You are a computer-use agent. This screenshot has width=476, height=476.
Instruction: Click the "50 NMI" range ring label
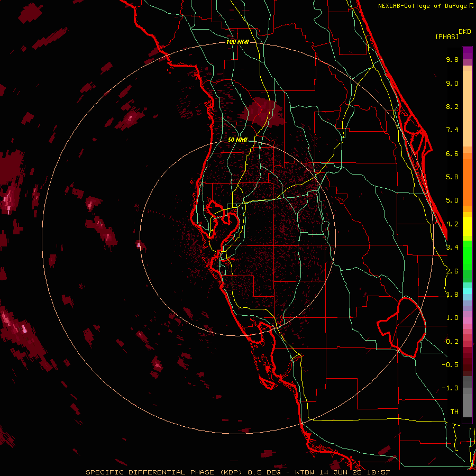[237, 140]
